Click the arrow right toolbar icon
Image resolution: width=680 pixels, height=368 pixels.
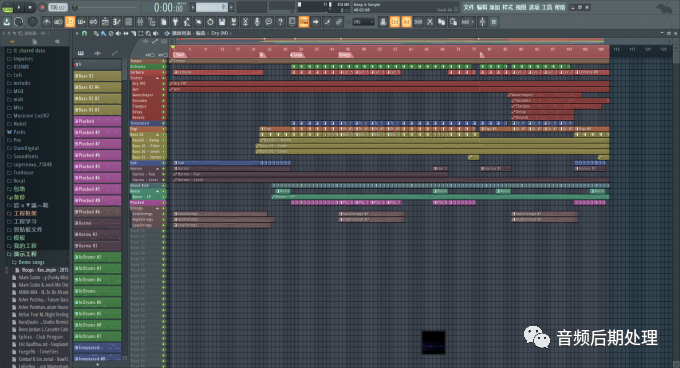tap(315, 22)
